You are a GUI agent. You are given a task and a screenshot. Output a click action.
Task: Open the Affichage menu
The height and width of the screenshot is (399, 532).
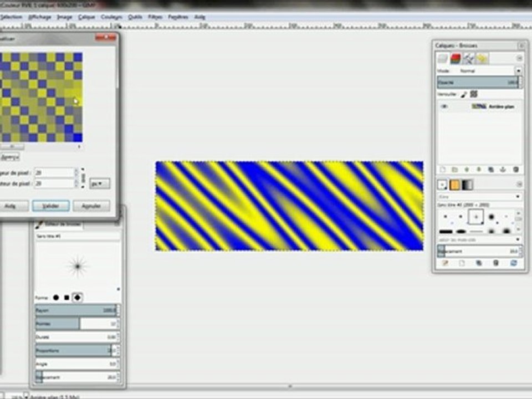pos(40,17)
